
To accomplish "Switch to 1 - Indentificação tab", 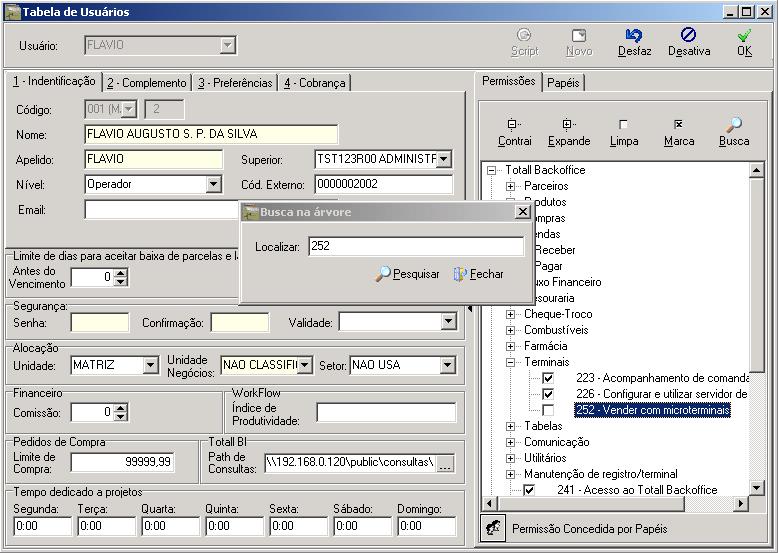I will point(54,81).
